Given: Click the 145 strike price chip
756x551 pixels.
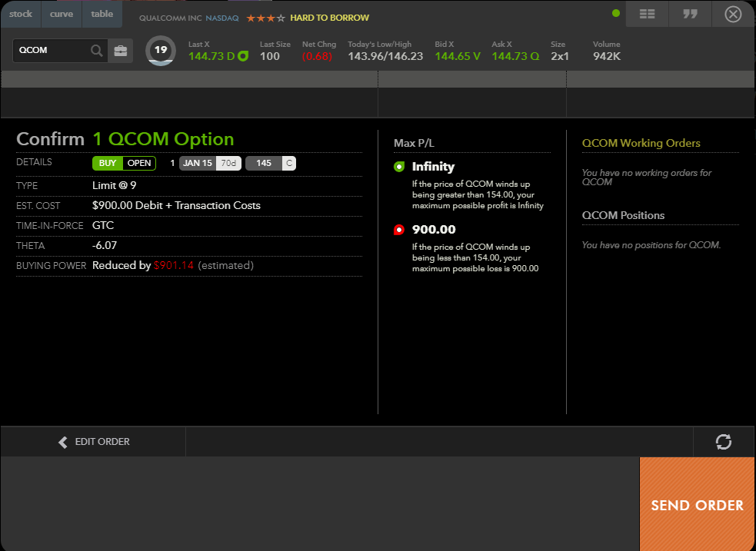Looking at the screenshot, I should (264, 163).
